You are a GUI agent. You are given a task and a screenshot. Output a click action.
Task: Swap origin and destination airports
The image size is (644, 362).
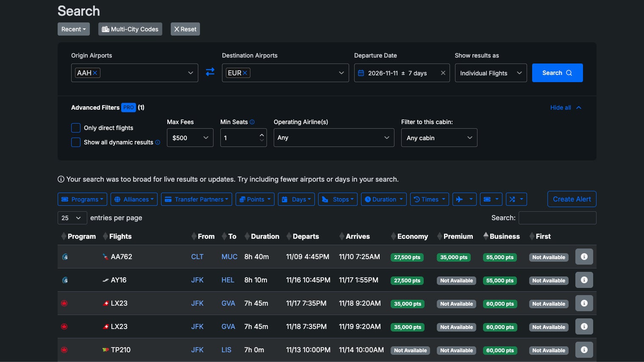[x=210, y=72]
